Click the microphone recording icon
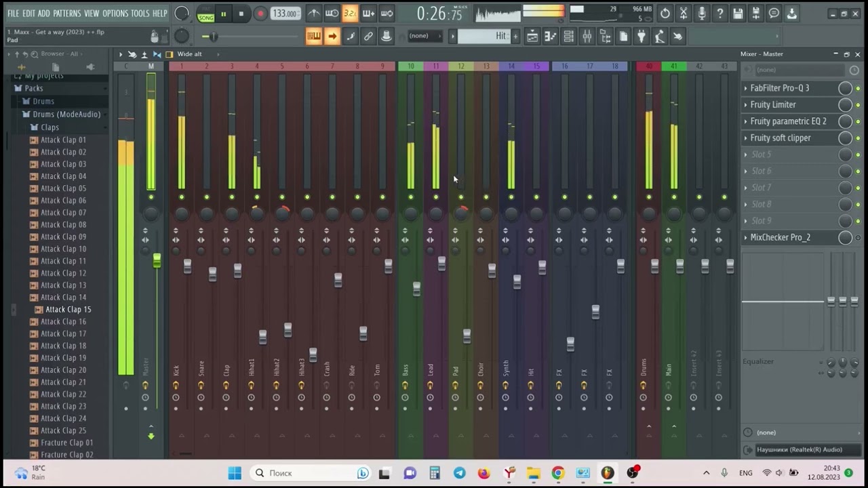Image resolution: width=868 pixels, height=488 pixels. click(702, 13)
